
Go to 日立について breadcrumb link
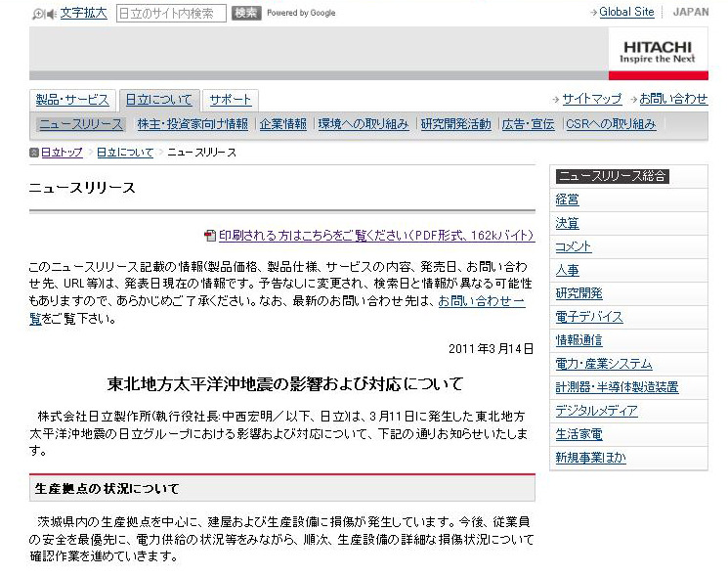pos(125,153)
